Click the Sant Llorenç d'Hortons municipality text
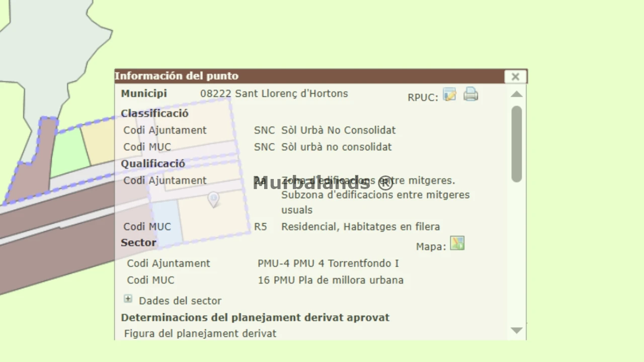Image resolution: width=644 pixels, height=362 pixels. point(274,94)
